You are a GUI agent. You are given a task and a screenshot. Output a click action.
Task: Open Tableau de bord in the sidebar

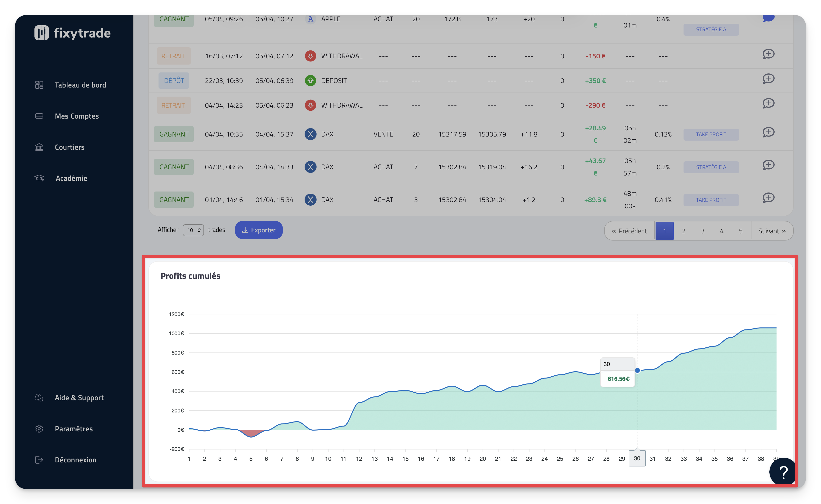pos(80,85)
